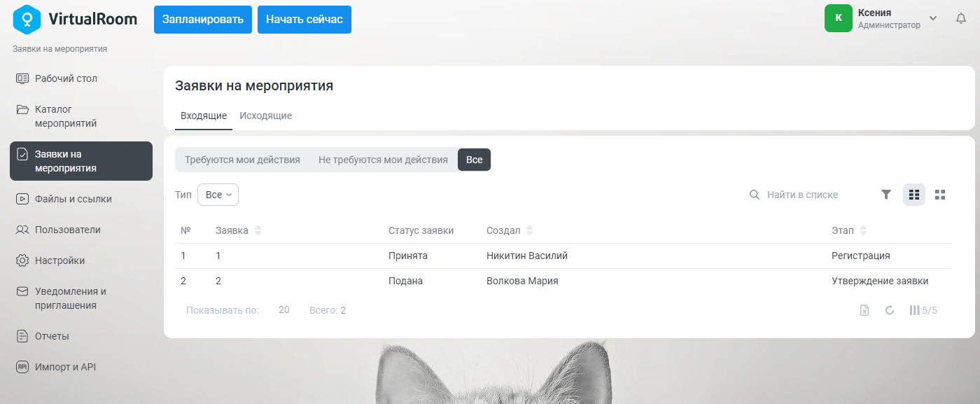Select Требуются мои действия filter
This screenshot has height=404, width=980.
click(242, 160)
